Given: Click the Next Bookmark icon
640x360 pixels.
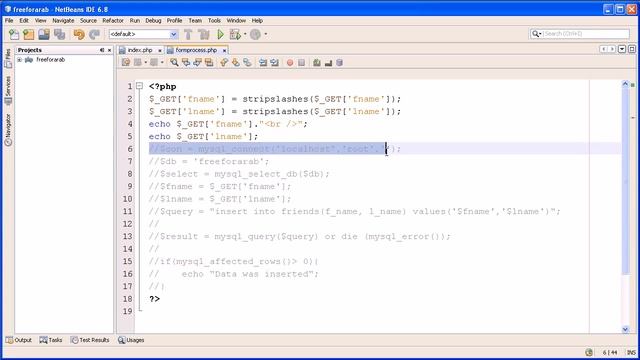Looking at the screenshot, I should click(236, 62).
